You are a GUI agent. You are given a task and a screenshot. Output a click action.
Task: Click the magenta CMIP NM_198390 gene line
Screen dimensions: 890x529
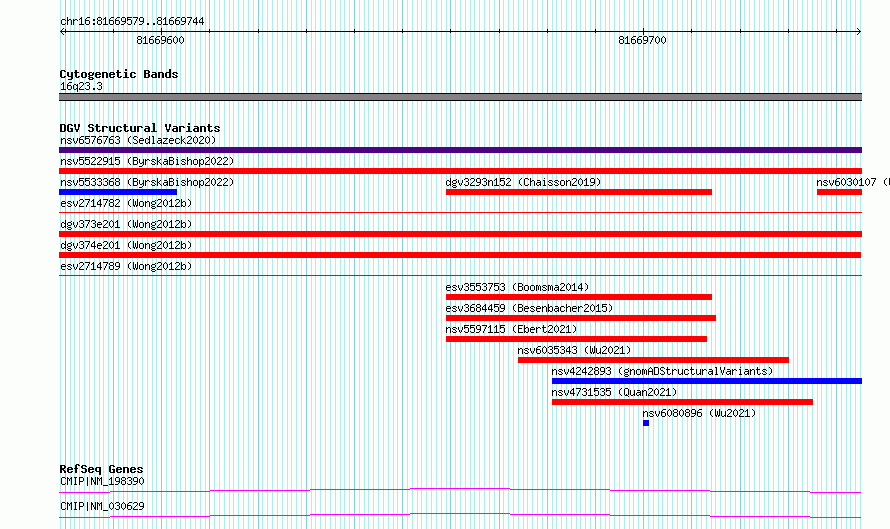point(460,490)
